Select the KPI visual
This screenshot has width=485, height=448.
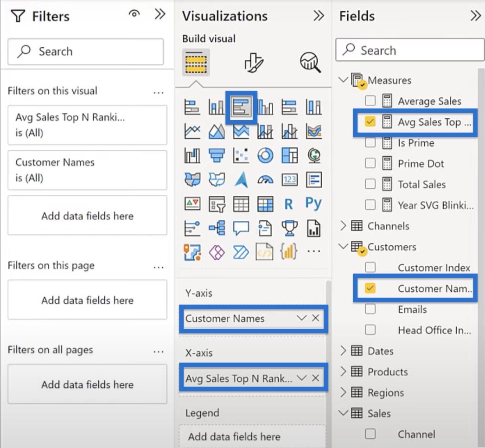coord(192,204)
